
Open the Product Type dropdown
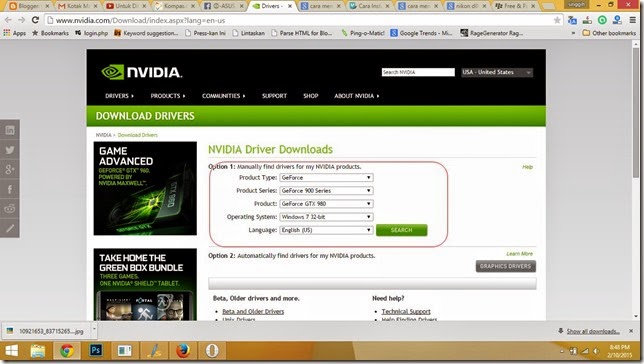(326, 177)
